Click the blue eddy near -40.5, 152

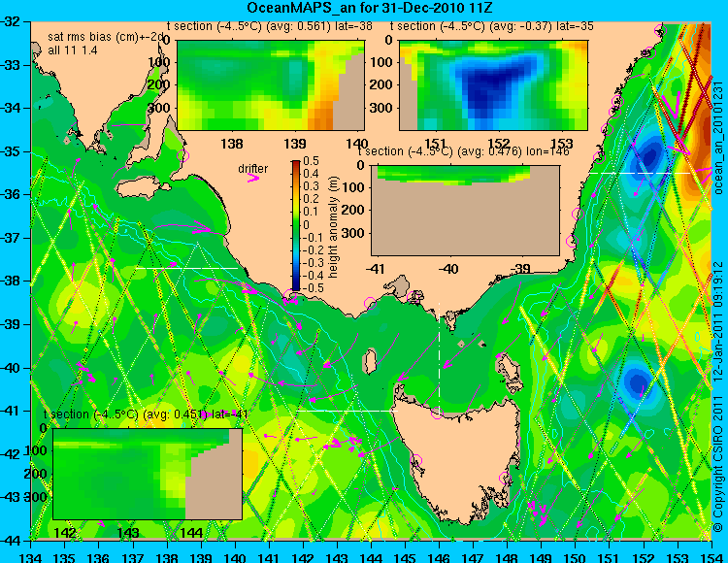point(636,382)
